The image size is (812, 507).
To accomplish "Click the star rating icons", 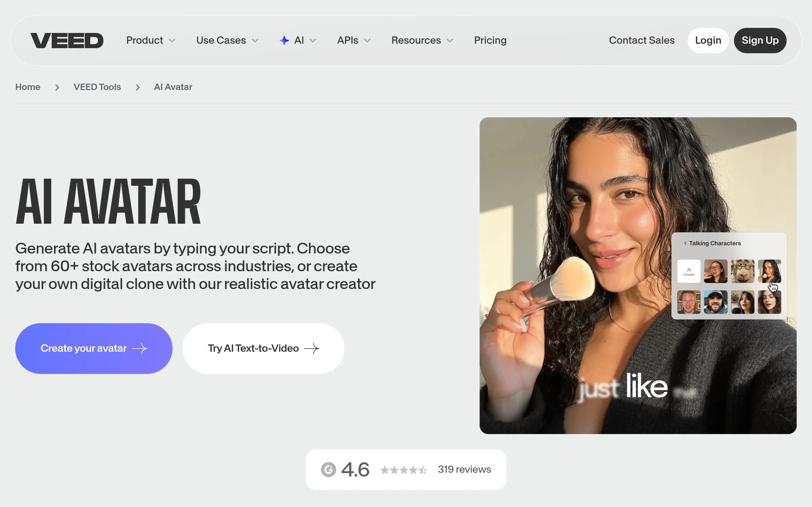I will pos(403,470).
